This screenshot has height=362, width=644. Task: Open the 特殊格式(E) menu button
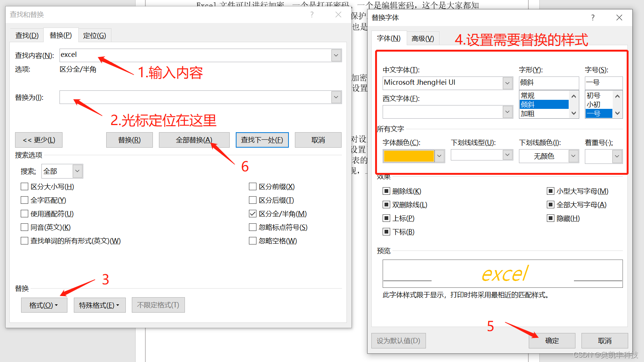tap(99, 305)
